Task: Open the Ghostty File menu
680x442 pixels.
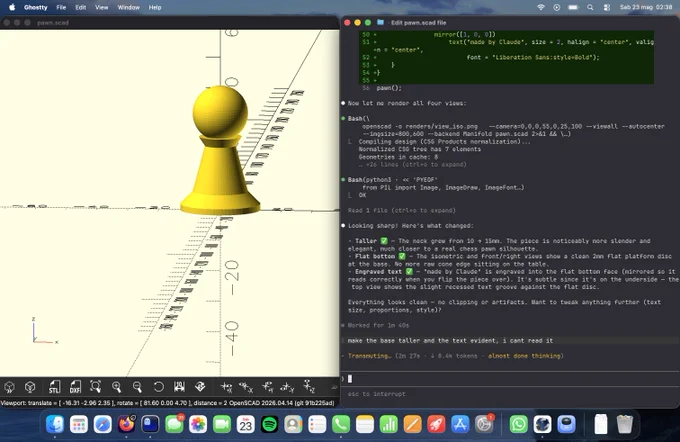Action: point(61,7)
